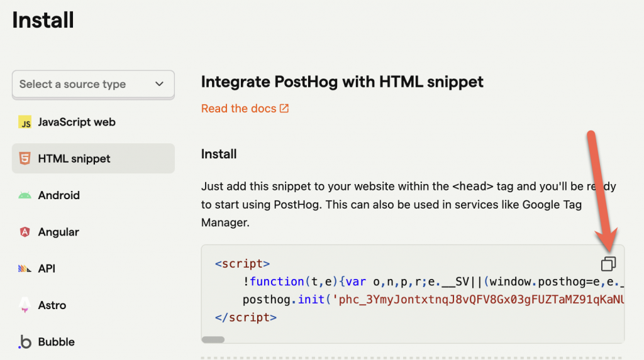The height and width of the screenshot is (360, 644).
Task: Click the code block horizontal scrollbar thumb
Action: pos(213,339)
